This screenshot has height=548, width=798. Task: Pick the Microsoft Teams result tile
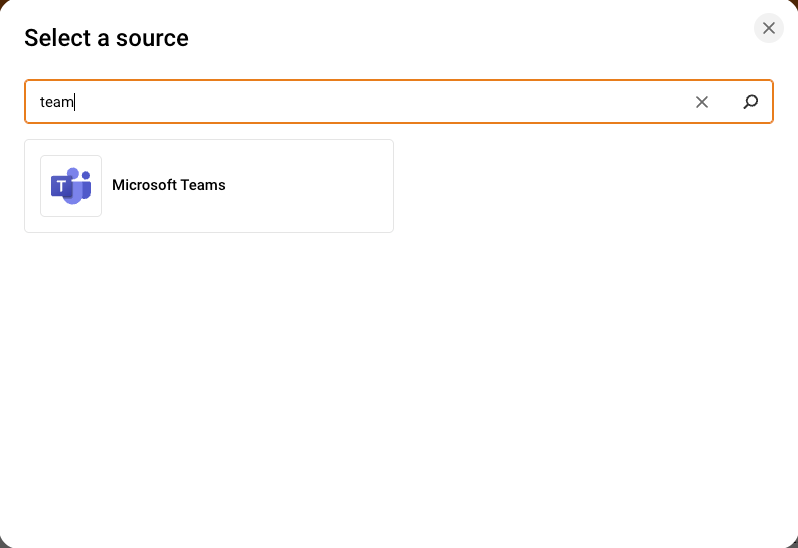click(209, 186)
